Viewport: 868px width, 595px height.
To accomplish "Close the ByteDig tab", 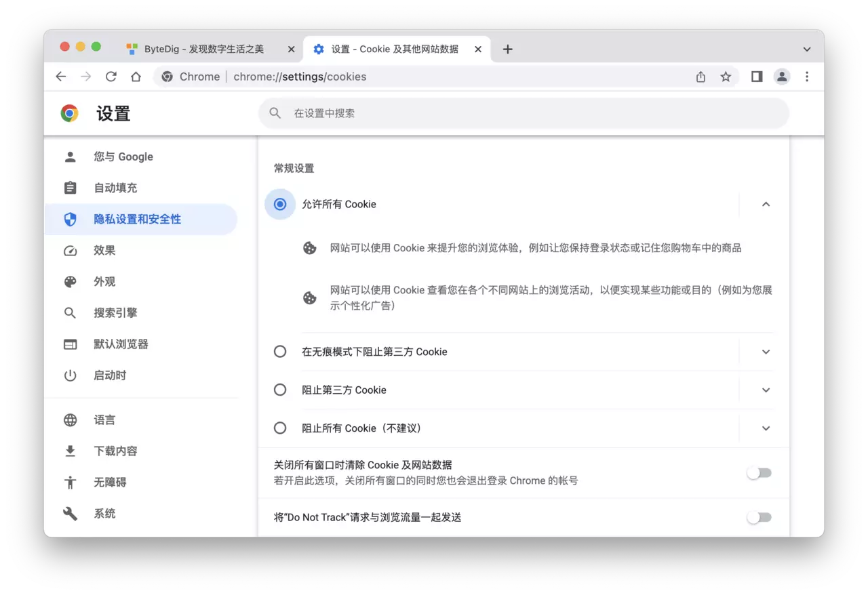I will [292, 49].
